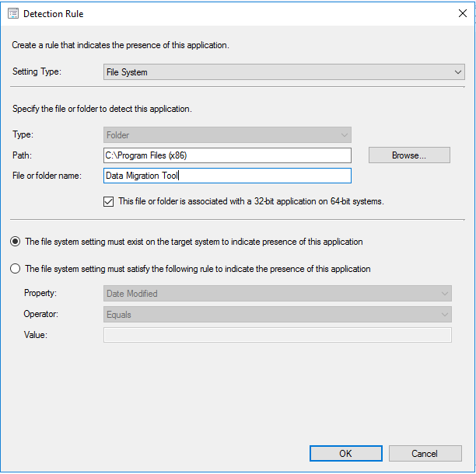Click into the Path text field
The image size is (476, 474).
[227, 155]
